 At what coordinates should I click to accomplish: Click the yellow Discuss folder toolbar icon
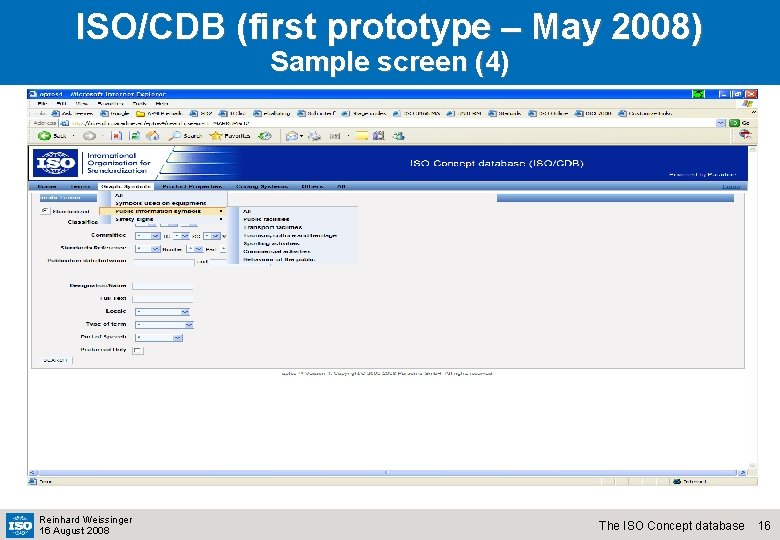click(x=362, y=135)
